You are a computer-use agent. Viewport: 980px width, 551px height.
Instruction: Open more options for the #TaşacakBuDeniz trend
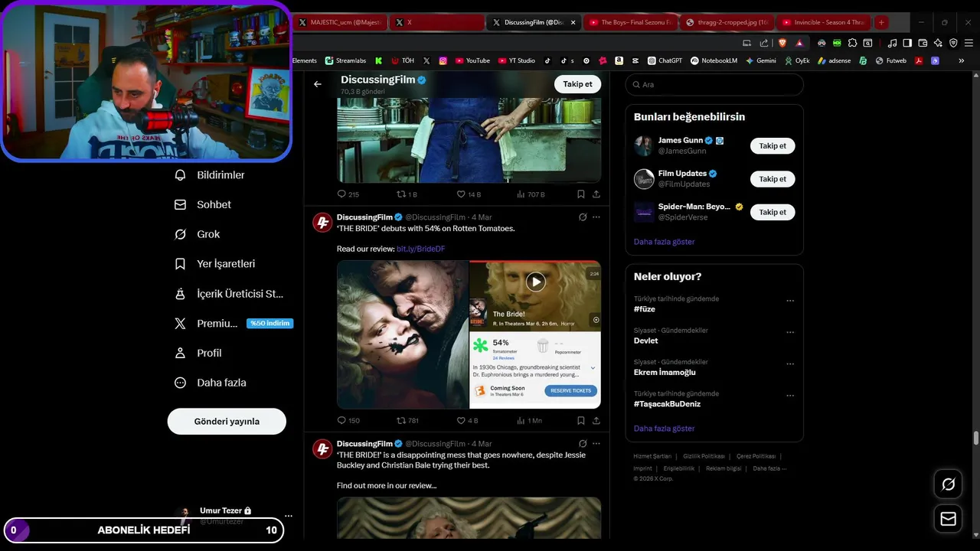pyautogui.click(x=790, y=396)
